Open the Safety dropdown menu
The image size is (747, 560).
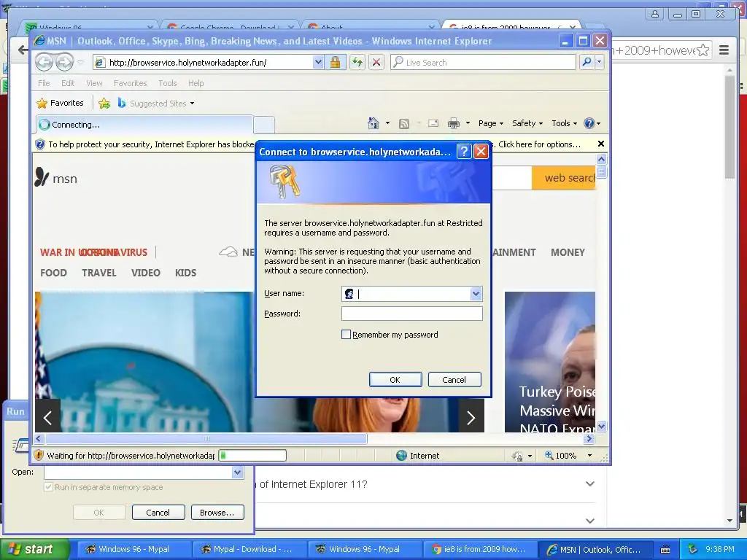[527, 123]
